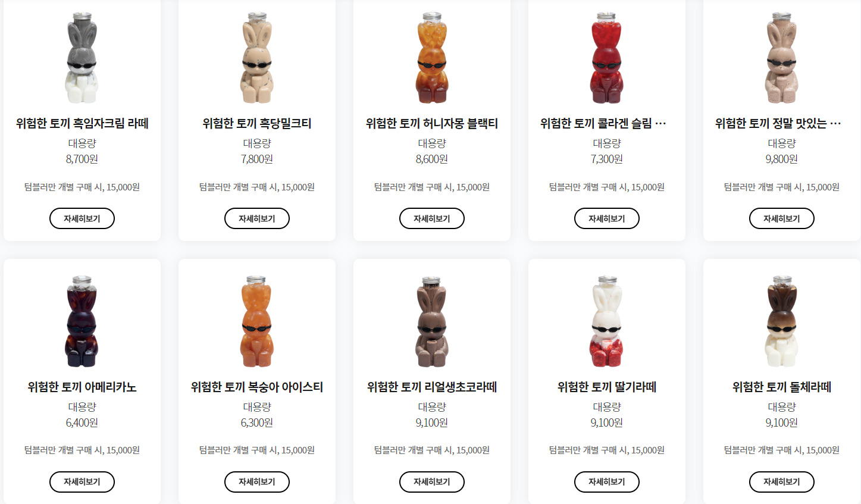View details button for 허니자몽 블랙티
The width and height of the screenshot is (861, 504).
pyautogui.click(x=431, y=218)
